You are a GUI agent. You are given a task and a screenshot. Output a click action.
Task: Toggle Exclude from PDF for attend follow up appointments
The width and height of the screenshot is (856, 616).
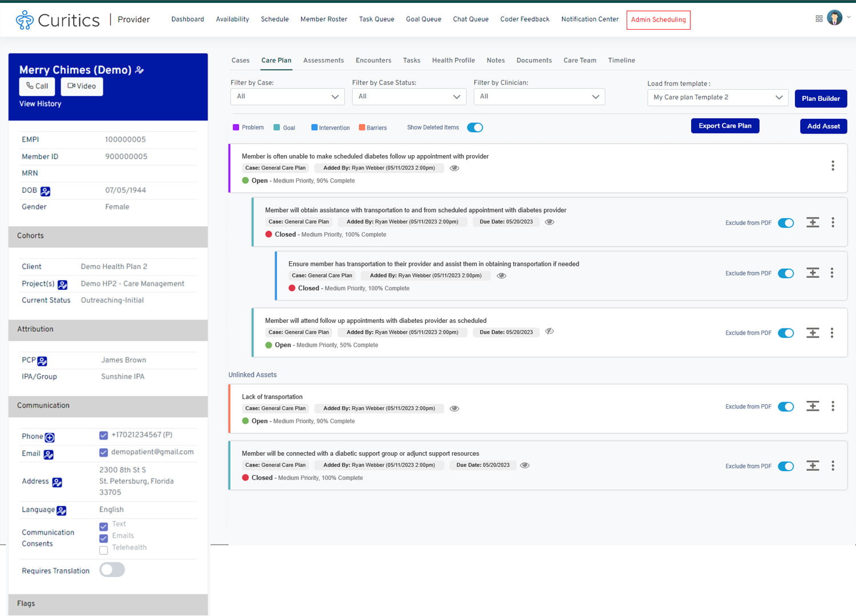point(786,333)
